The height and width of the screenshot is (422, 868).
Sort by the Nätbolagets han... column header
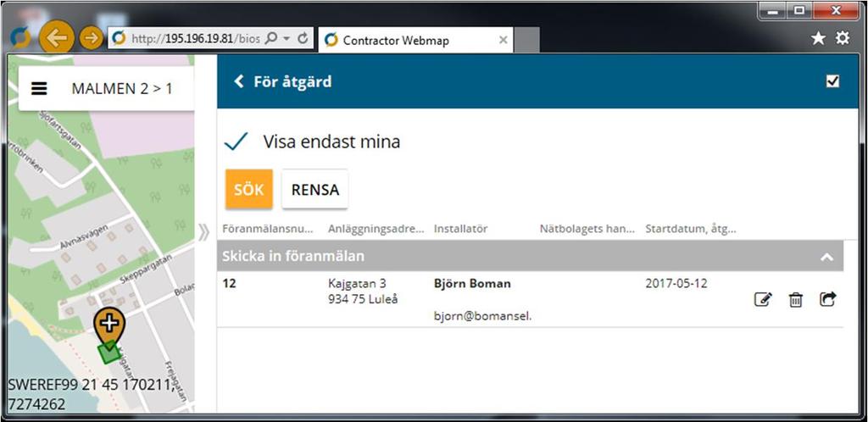[587, 229]
